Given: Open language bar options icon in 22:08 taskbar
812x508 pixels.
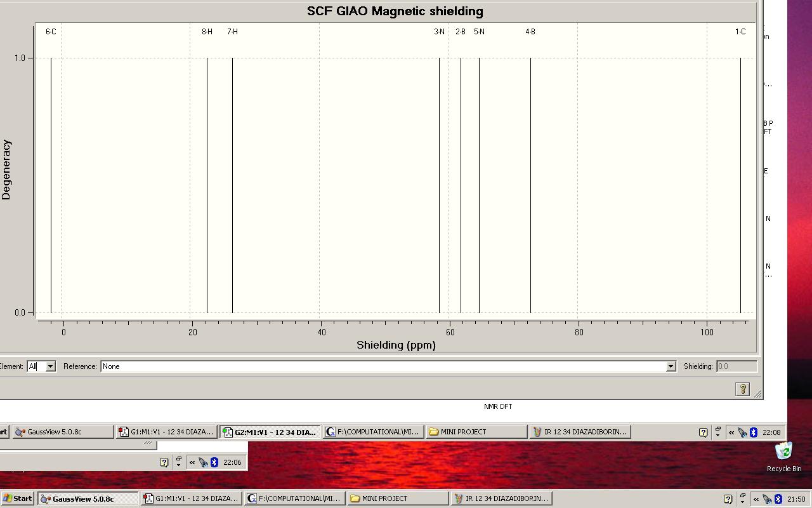Looking at the screenshot, I should (x=717, y=431).
